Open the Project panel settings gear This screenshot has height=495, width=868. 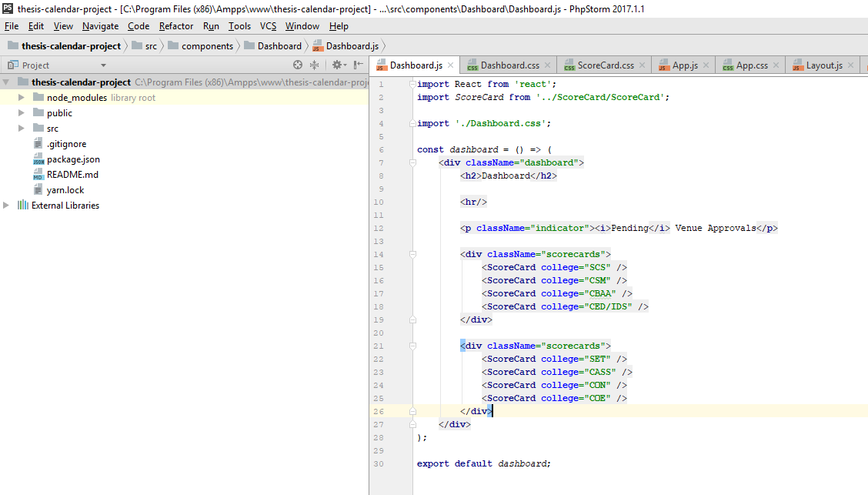pos(337,65)
